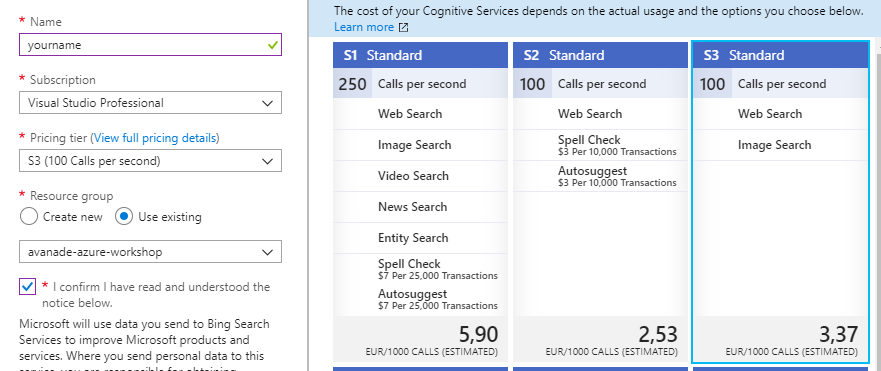This screenshot has height=371, width=881.
Task: Select the Use existing radio button
Action: (x=124, y=216)
